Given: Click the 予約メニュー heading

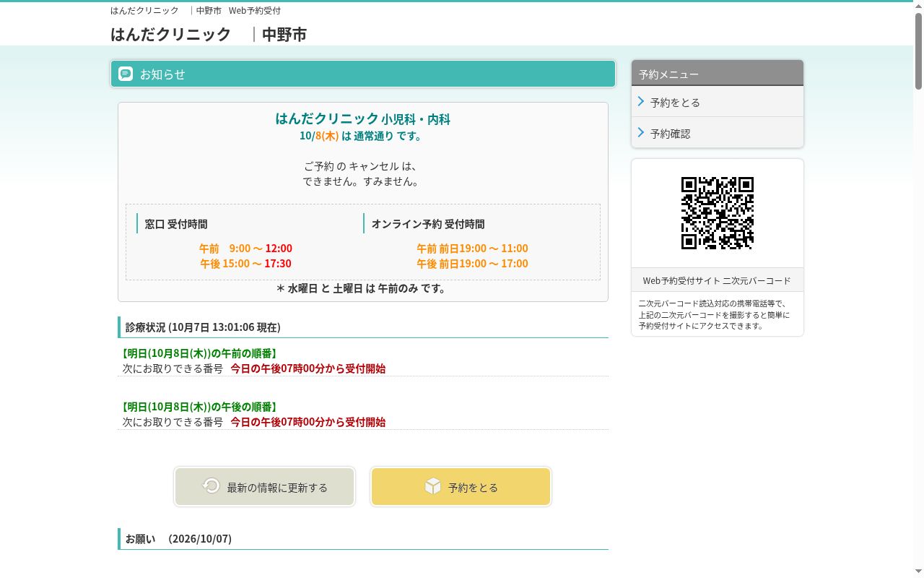Looking at the screenshot, I should [668, 74].
